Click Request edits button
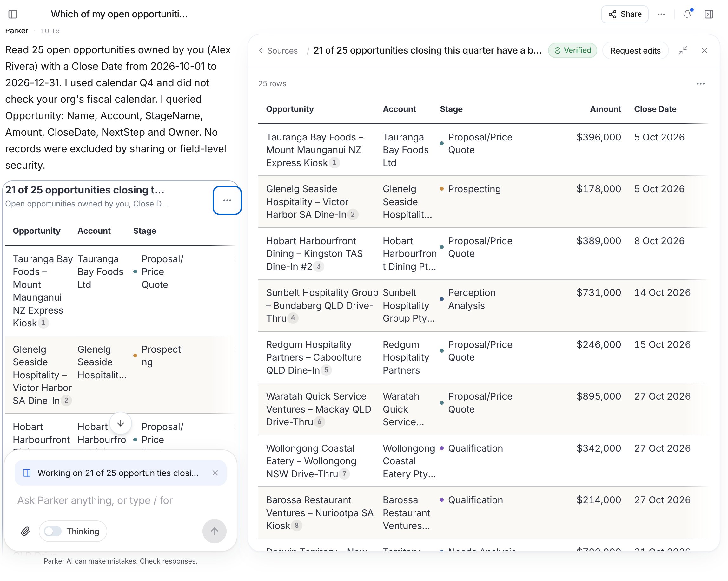728x581 pixels. (635, 51)
